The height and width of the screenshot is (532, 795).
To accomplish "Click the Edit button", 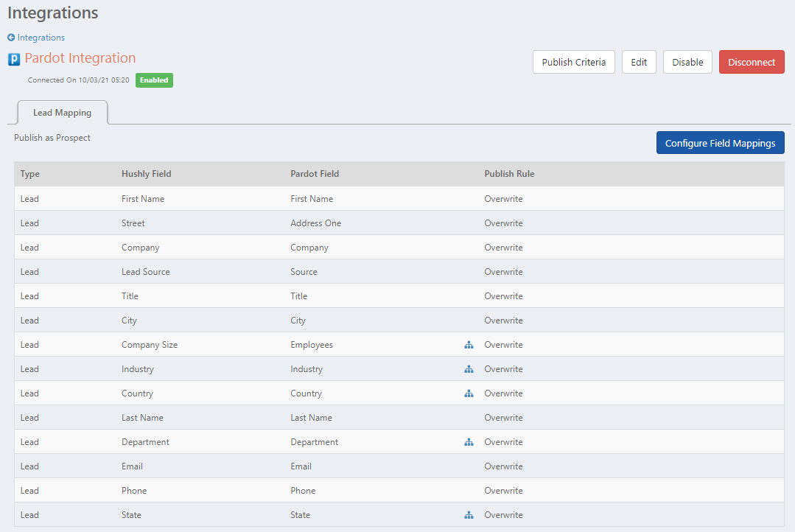I will point(639,62).
